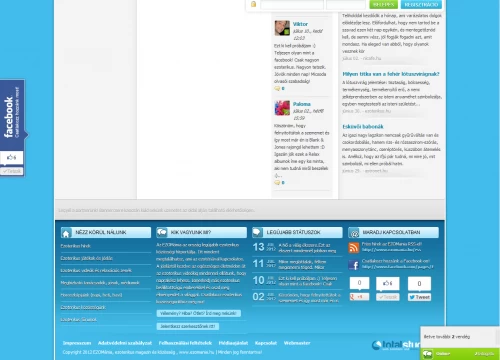This screenshot has width=500, height=360.
Task: Click the username field in login bar
Action: (292, 4)
